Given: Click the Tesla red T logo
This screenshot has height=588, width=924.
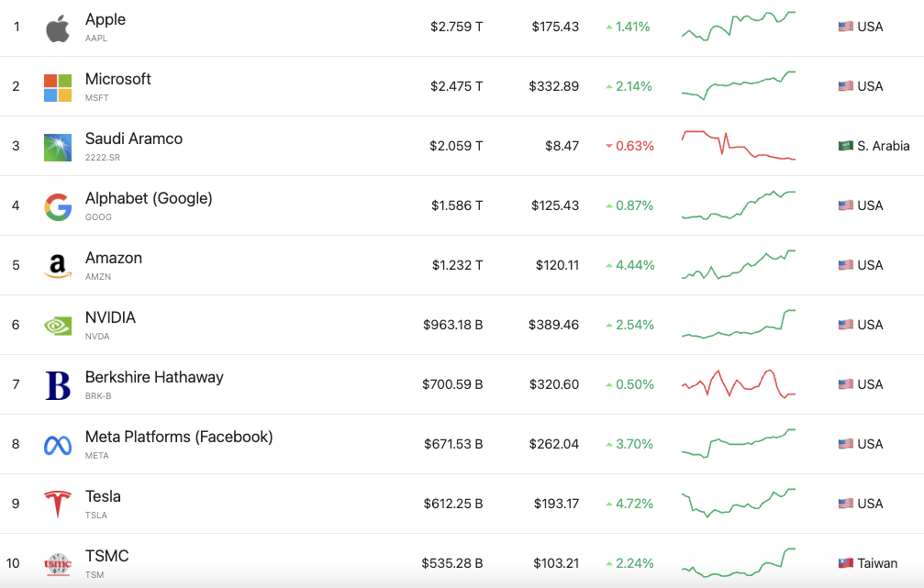Looking at the screenshot, I should pos(58,505).
